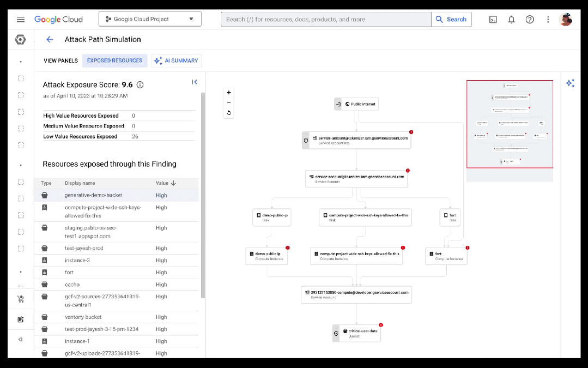Open the three-dot more options menu
The width and height of the screenshot is (588, 368).
tap(548, 20)
